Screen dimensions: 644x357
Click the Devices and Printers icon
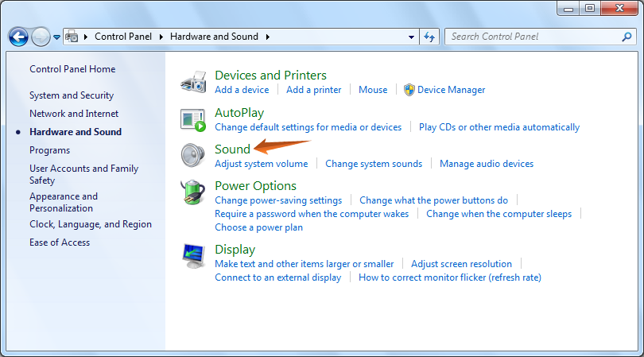pyautogui.click(x=193, y=82)
